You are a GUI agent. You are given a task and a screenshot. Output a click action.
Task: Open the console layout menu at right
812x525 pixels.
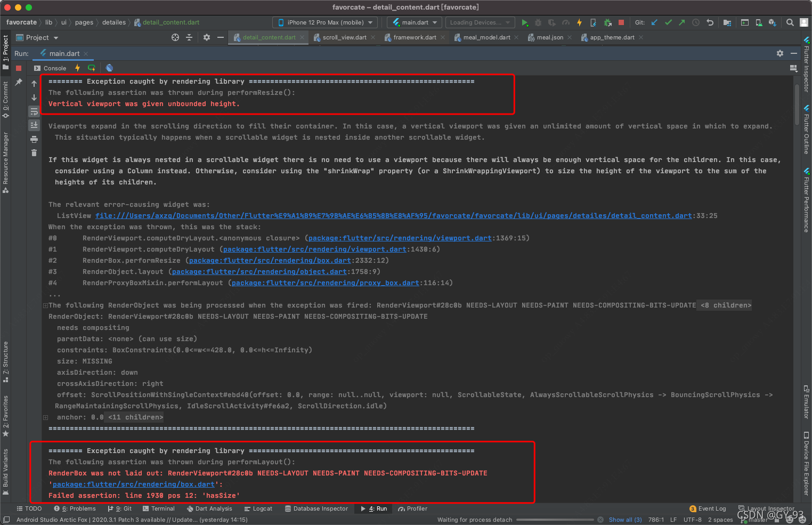[x=793, y=68]
